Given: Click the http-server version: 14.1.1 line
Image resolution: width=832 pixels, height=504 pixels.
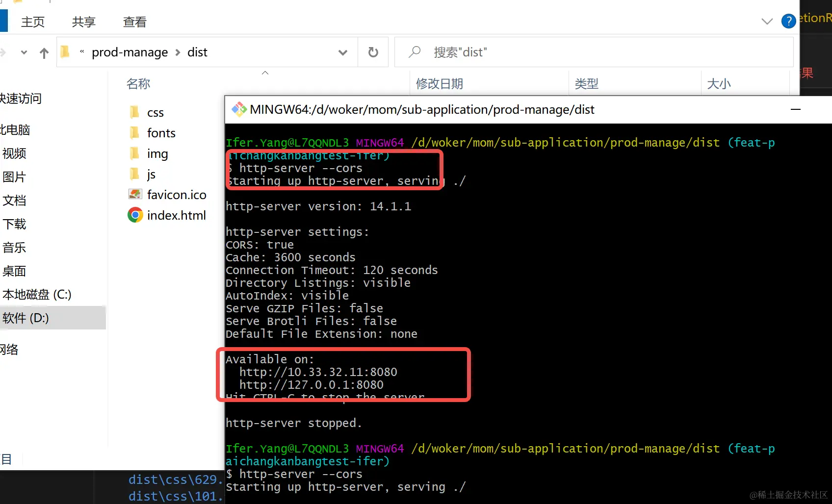Looking at the screenshot, I should click(318, 206).
